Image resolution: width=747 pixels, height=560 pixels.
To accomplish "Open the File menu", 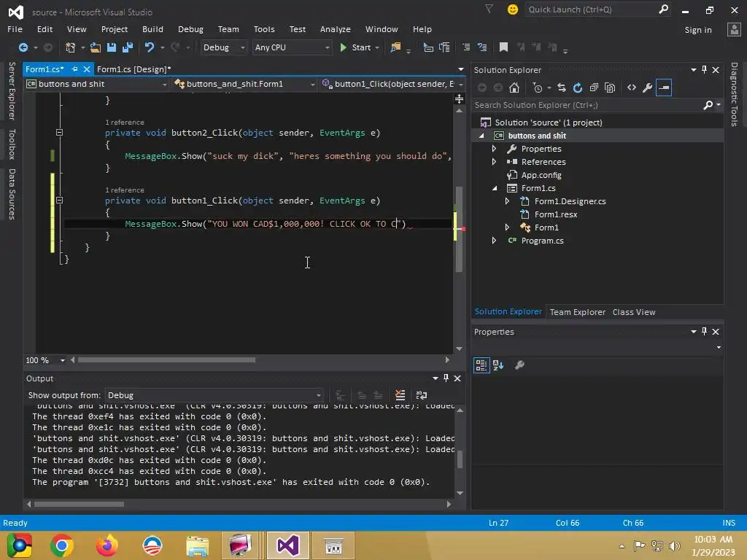I will [15, 29].
